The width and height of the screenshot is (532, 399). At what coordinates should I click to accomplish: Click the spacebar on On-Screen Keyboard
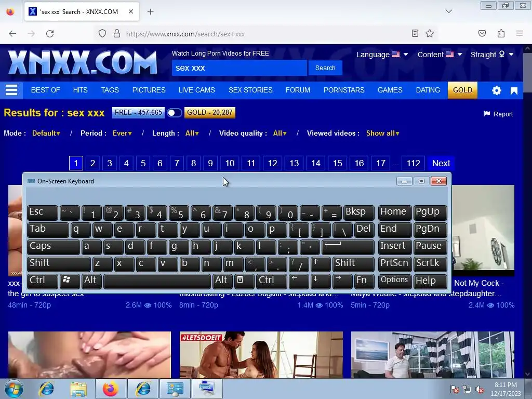pos(157,281)
